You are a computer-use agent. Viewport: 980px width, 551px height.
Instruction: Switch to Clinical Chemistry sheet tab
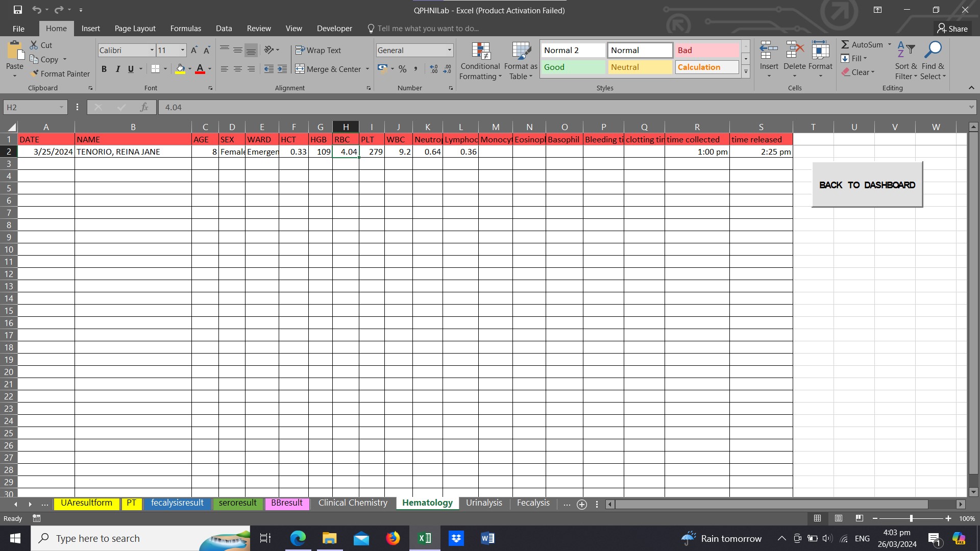tap(353, 503)
